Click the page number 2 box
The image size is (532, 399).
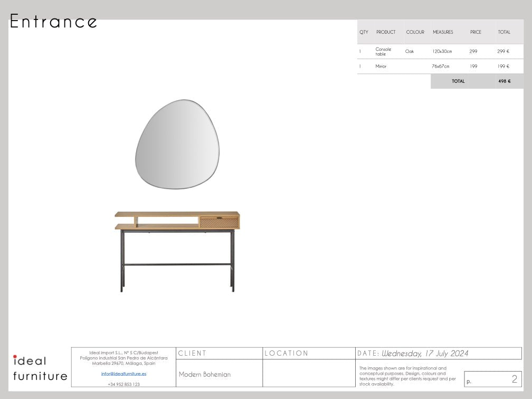point(492,379)
